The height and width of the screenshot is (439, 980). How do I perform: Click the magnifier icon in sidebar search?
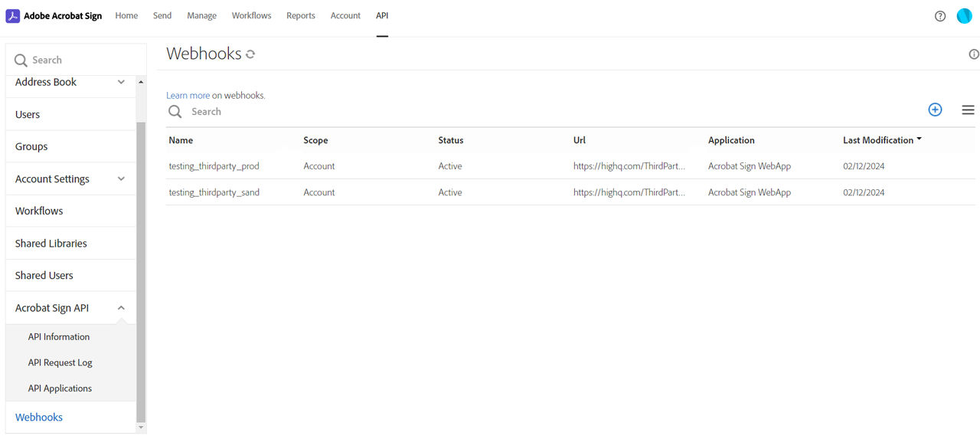[21, 61]
